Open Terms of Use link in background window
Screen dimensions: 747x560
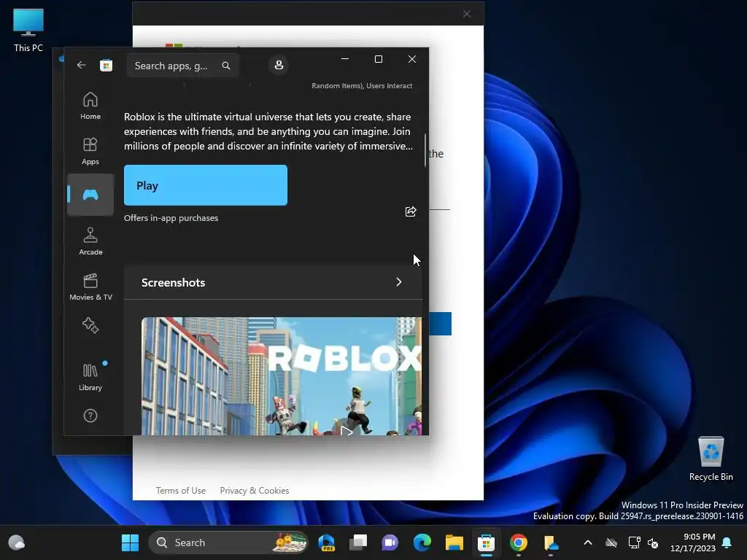click(x=181, y=491)
